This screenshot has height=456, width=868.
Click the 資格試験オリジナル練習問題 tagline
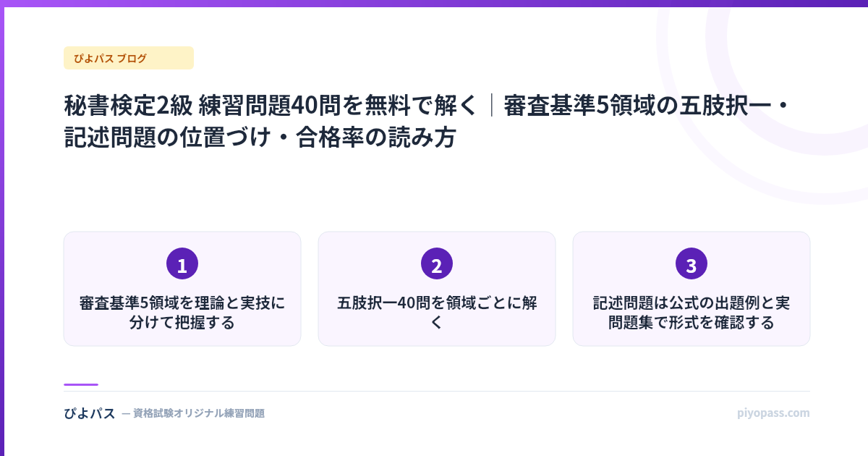193,413
